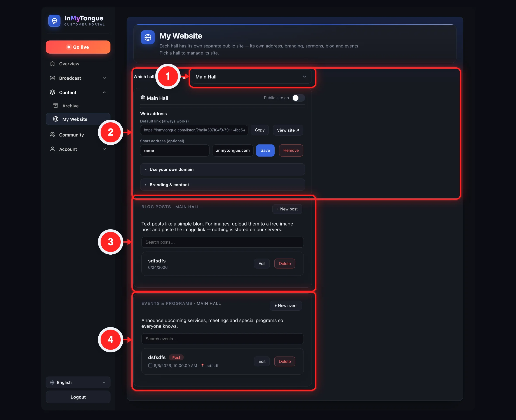Expand the Broadcast menu chevron
The width and height of the screenshot is (516, 420).
coord(104,78)
